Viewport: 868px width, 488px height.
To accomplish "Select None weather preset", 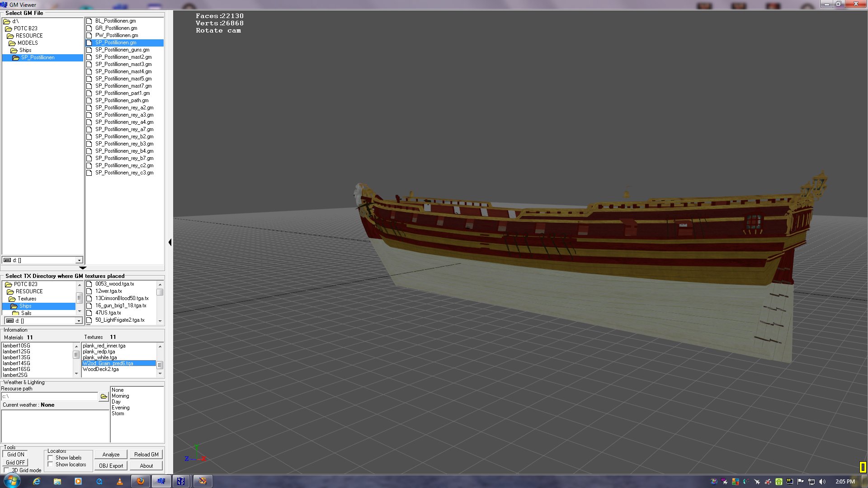I will (x=118, y=390).
